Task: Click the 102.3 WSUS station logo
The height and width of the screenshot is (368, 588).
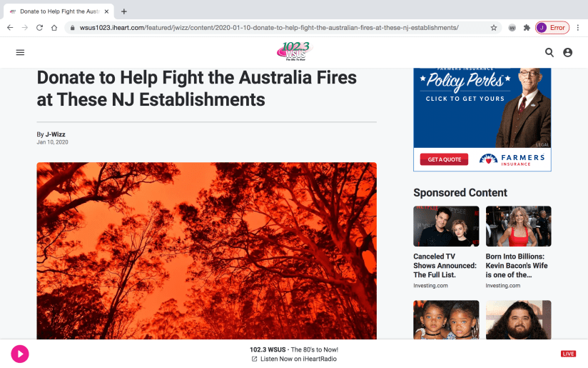Action: [295, 51]
